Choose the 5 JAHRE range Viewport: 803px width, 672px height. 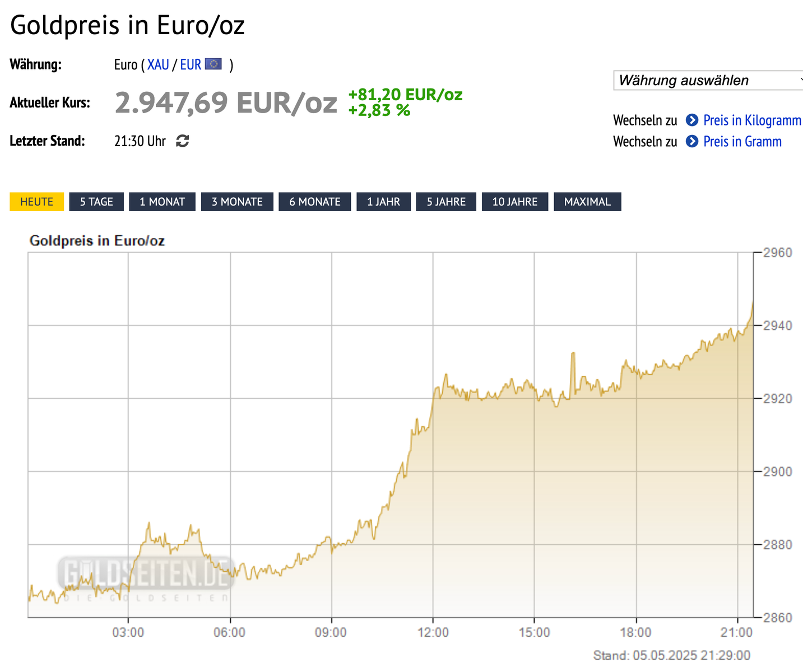(446, 202)
